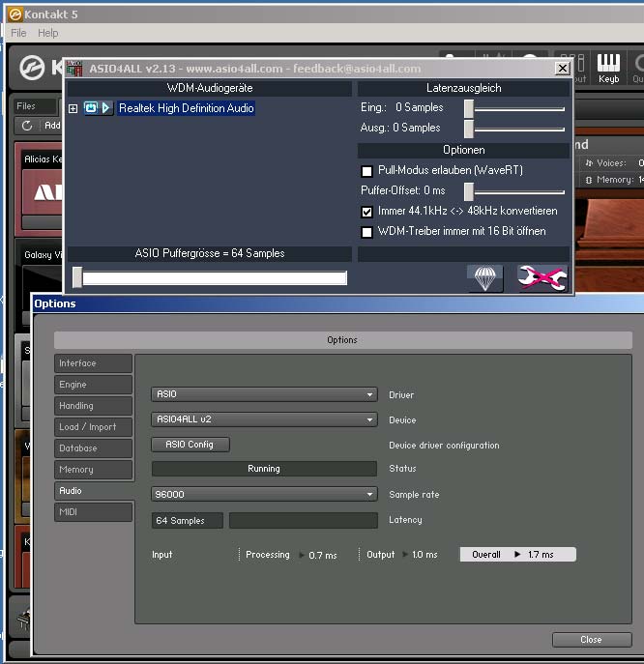Click the Realtek device power icon
The image size is (644, 664).
[91, 108]
